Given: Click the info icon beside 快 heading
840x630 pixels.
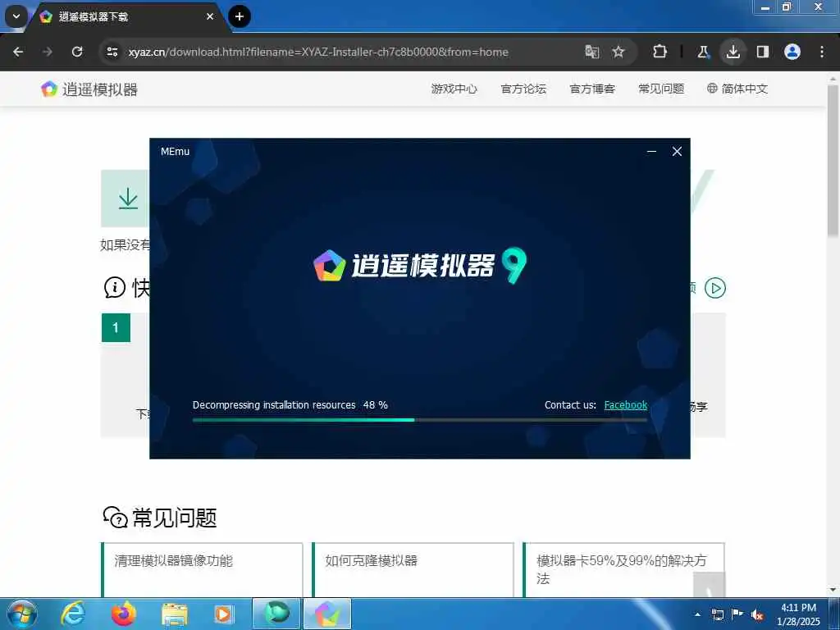Looking at the screenshot, I should pyautogui.click(x=115, y=288).
